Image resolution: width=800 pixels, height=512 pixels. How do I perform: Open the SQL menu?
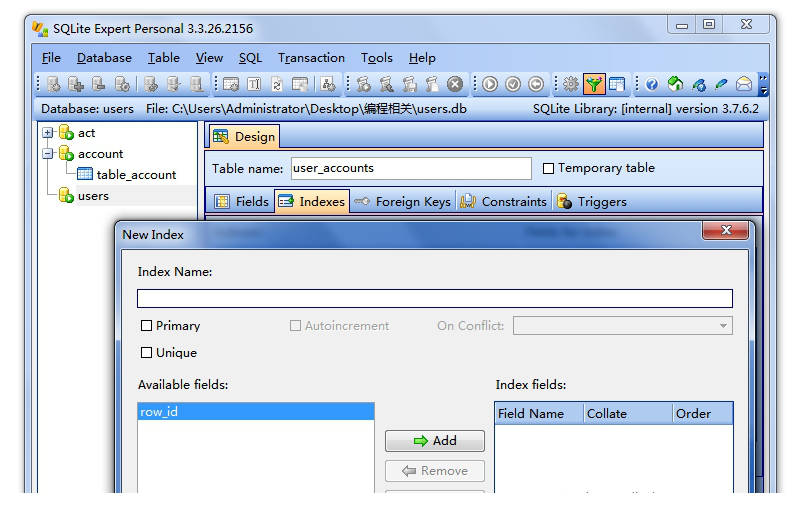point(250,58)
